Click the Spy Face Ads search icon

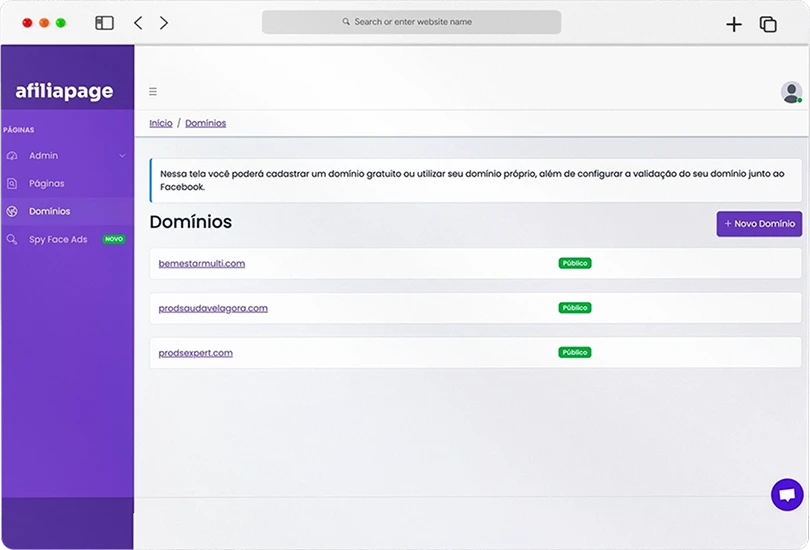pyautogui.click(x=12, y=240)
